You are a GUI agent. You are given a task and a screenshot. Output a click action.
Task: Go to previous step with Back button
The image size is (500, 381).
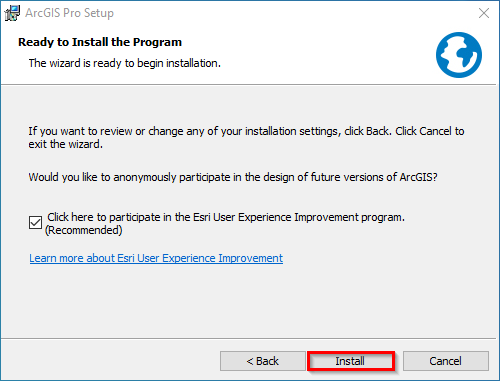pos(263,361)
